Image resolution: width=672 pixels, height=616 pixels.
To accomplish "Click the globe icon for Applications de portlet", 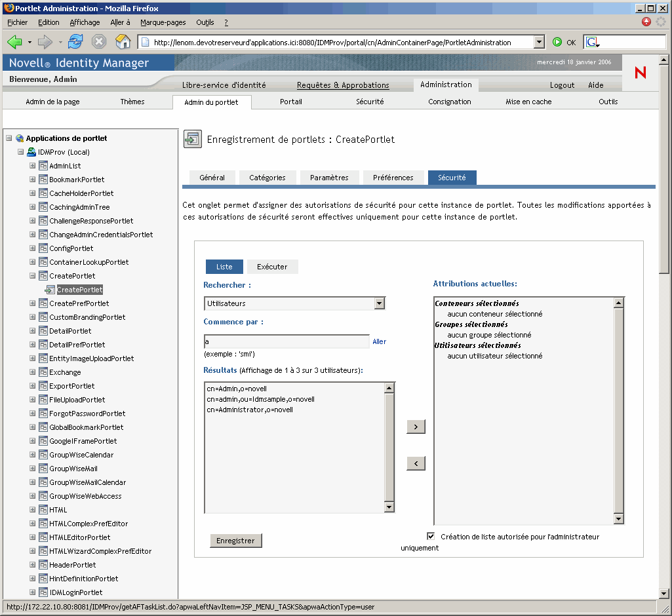I will pyautogui.click(x=20, y=138).
